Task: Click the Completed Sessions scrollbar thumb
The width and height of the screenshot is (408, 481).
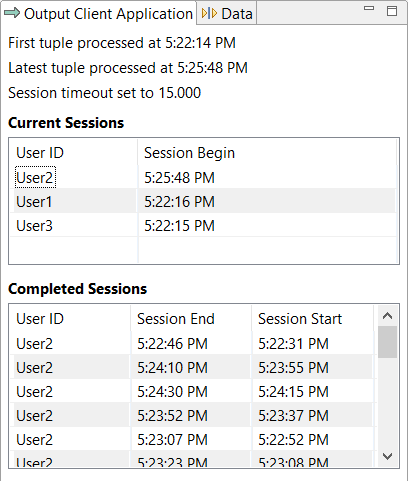Action: tap(387, 342)
